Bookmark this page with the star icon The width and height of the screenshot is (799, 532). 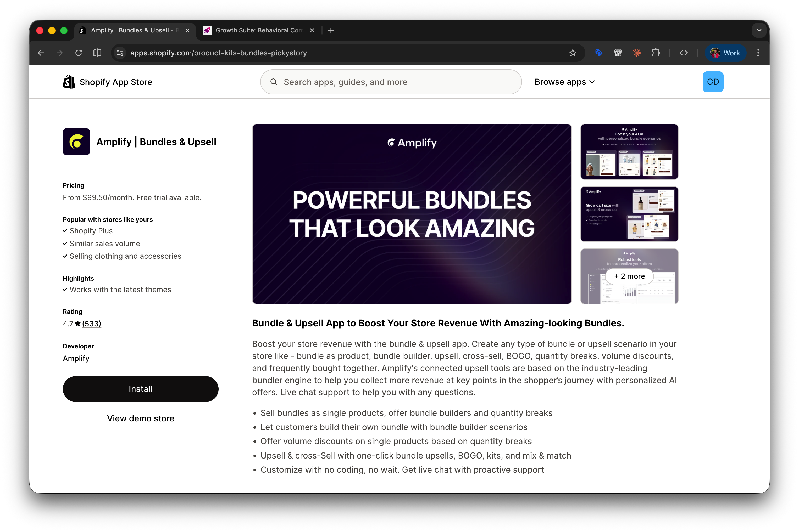pos(573,53)
